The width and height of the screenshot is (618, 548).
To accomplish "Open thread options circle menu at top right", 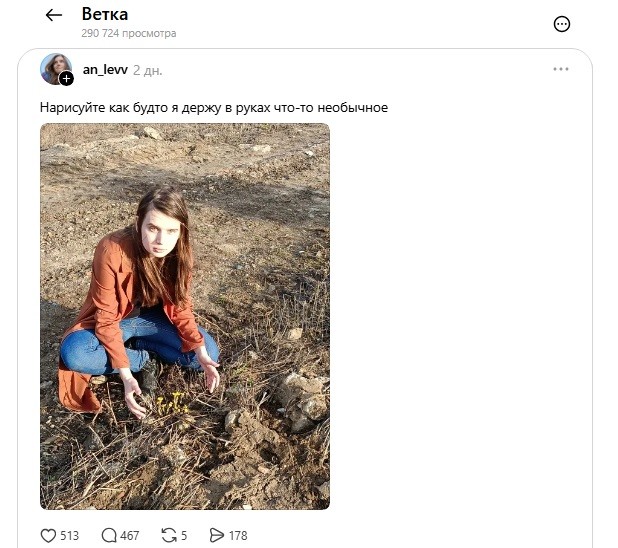I will pyautogui.click(x=562, y=24).
